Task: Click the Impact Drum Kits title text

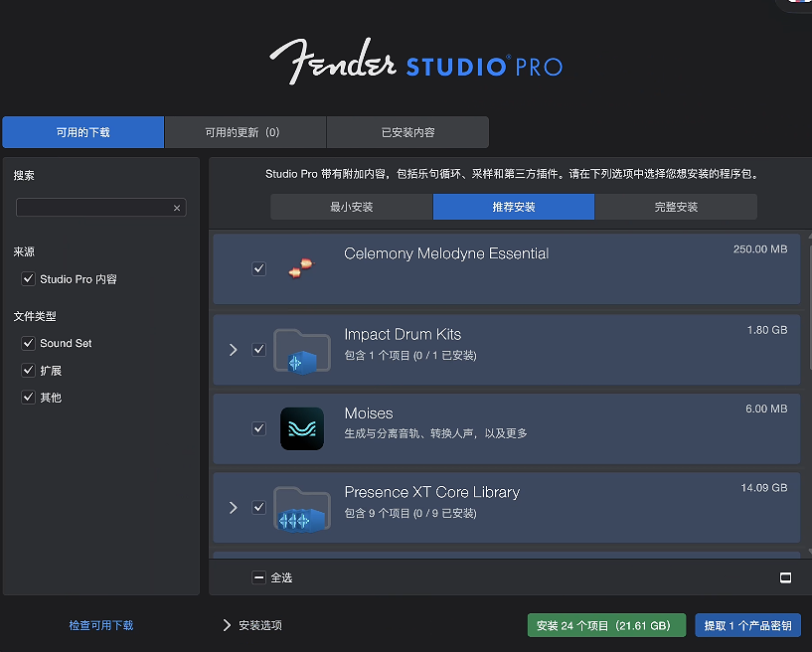Action: pos(403,334)
